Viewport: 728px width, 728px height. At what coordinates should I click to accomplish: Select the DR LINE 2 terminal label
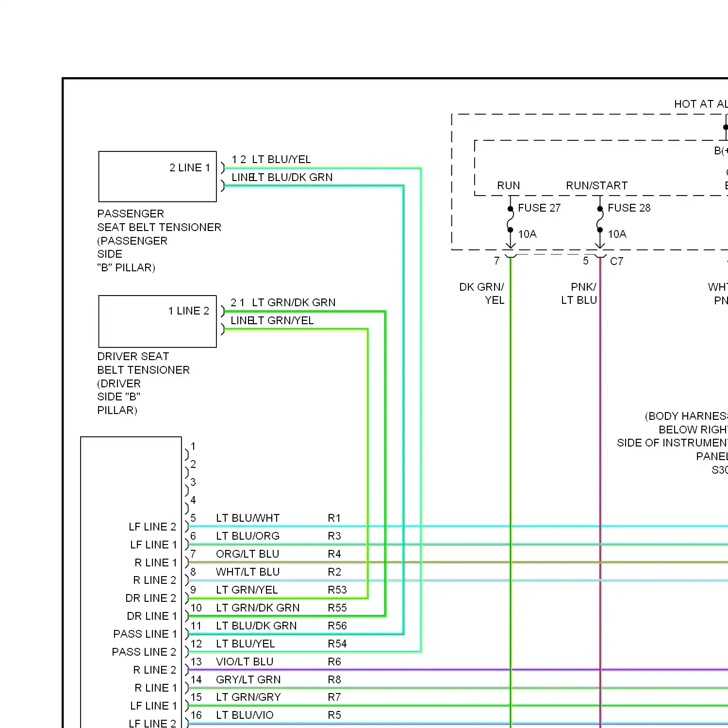click(151, 598)
